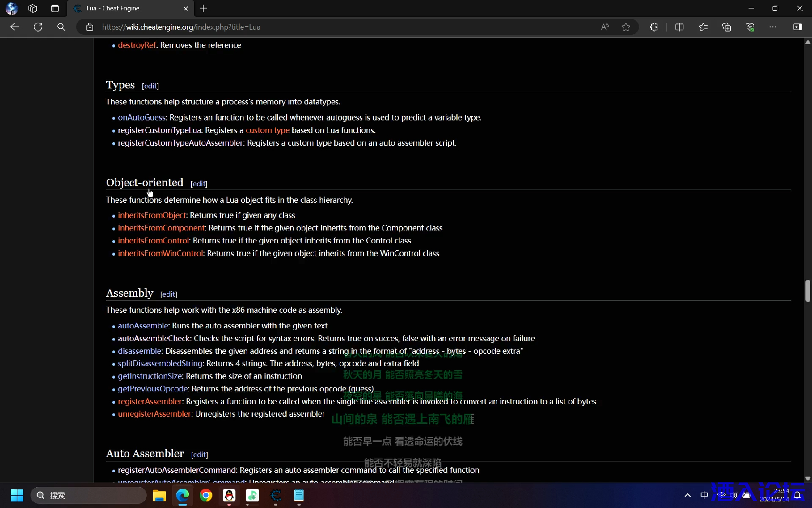Open a new browser tab
Viewport: 812px width, 508px height.
203,8
